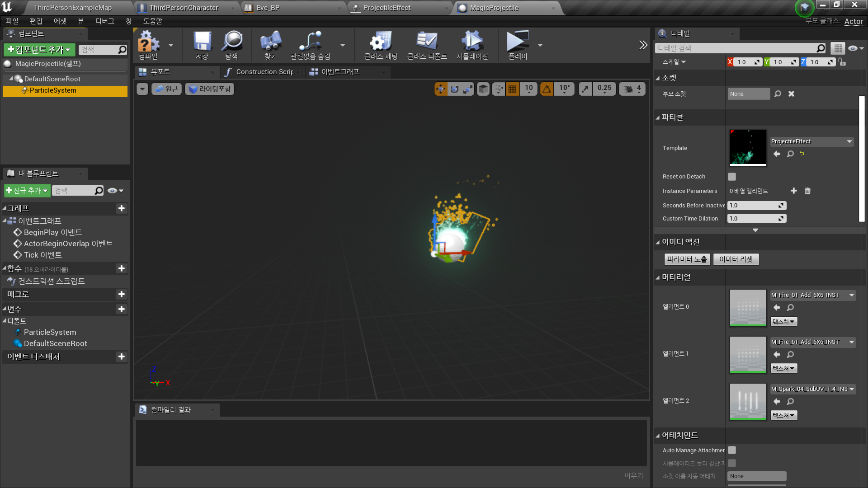Click the 파라미터 노출 button
868x488 pixels.
point(687,259)
